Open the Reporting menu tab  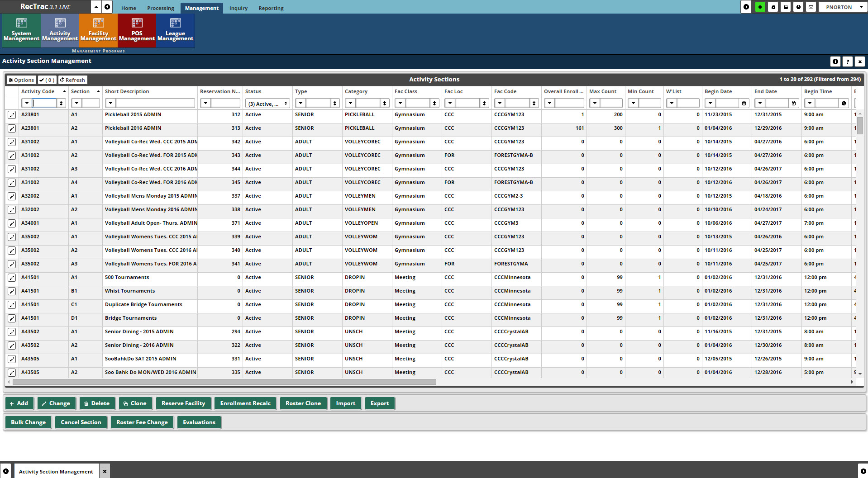coord(271,8)
